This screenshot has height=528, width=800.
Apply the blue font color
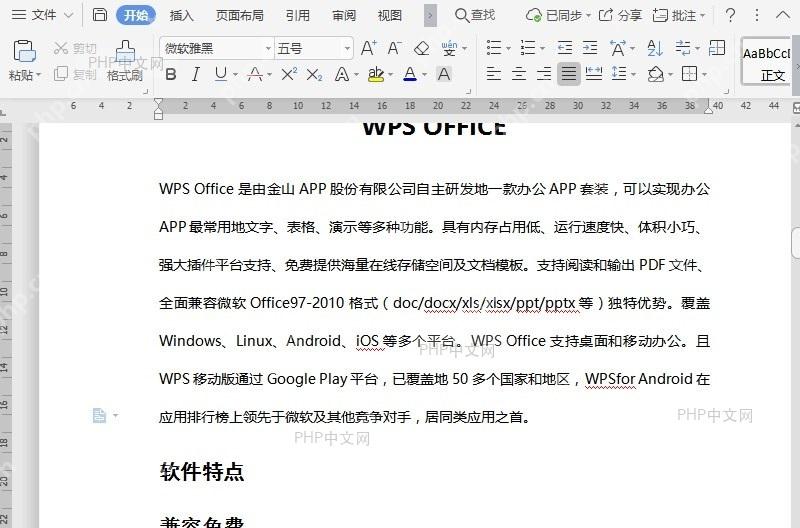pyautogui.click(x=410, y=74)
